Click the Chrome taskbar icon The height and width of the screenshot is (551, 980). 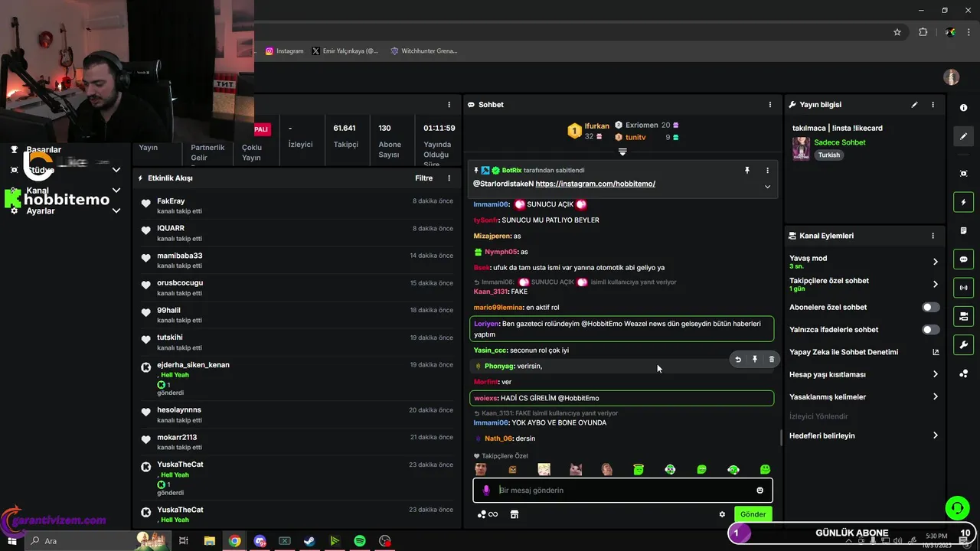[x=234, y=541]
